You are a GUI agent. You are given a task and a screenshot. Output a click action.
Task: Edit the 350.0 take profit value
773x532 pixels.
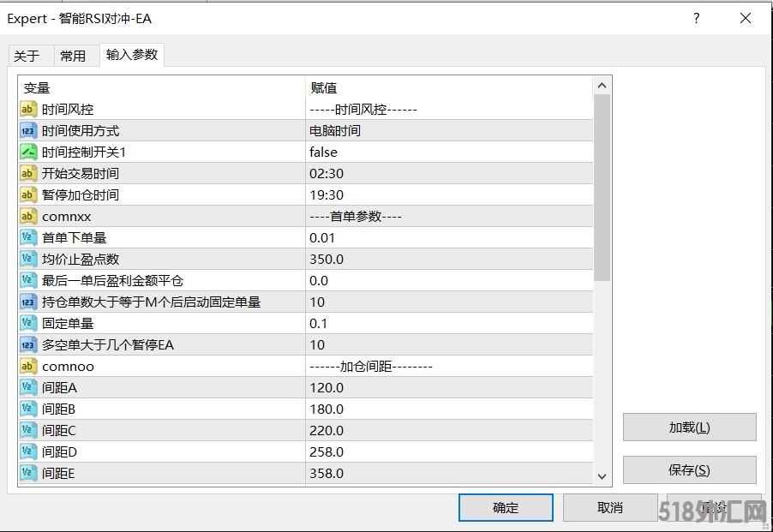449,259
